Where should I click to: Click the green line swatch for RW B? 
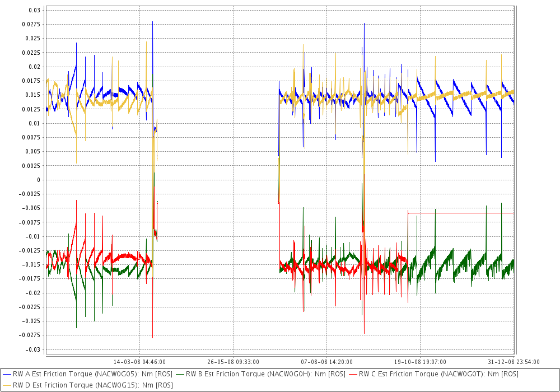[180, 375]
